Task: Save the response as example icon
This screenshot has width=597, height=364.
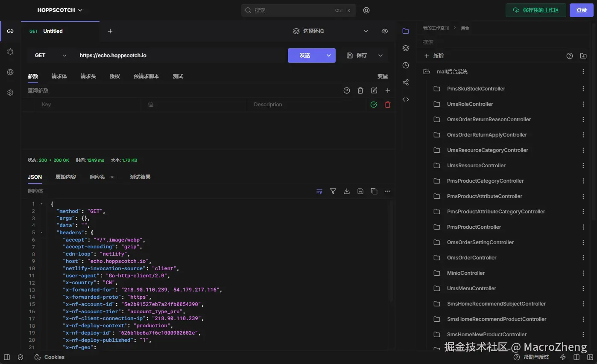Action: click(x=360, y=191)
